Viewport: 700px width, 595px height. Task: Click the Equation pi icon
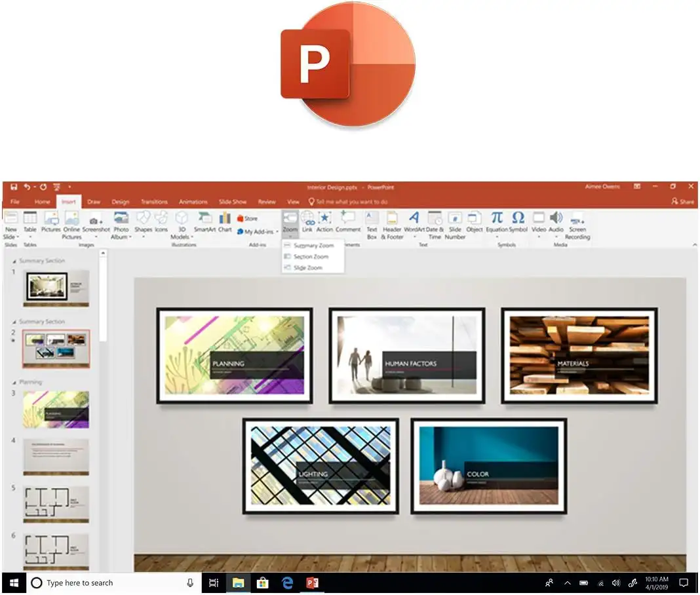497,218
